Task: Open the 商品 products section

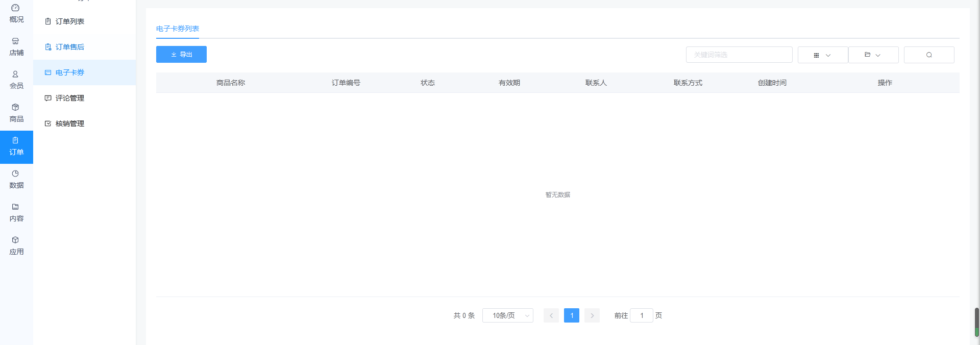Action: click(16, 113)
